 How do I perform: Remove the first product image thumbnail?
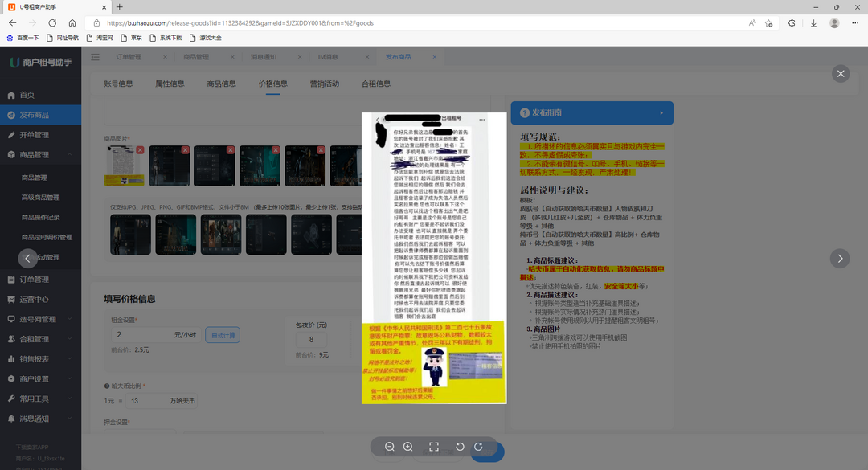pyautogui.click(x=140, y=150)
